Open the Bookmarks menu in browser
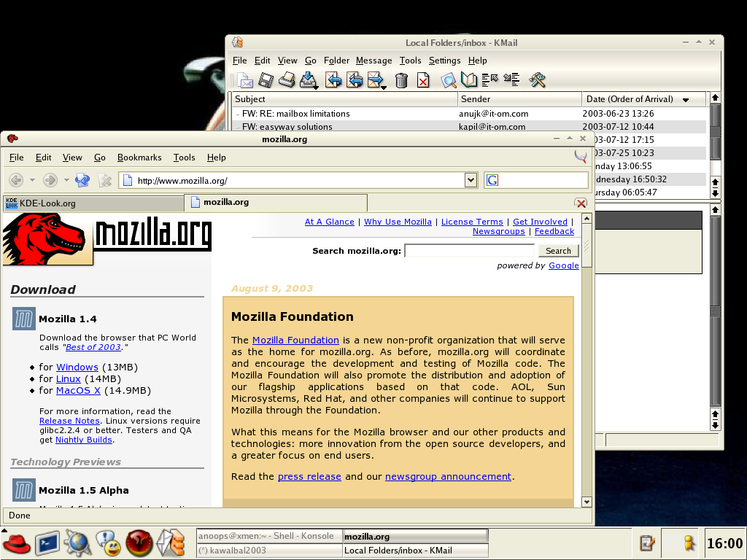This screenshot has height=560, width=747. coord(139,157)
